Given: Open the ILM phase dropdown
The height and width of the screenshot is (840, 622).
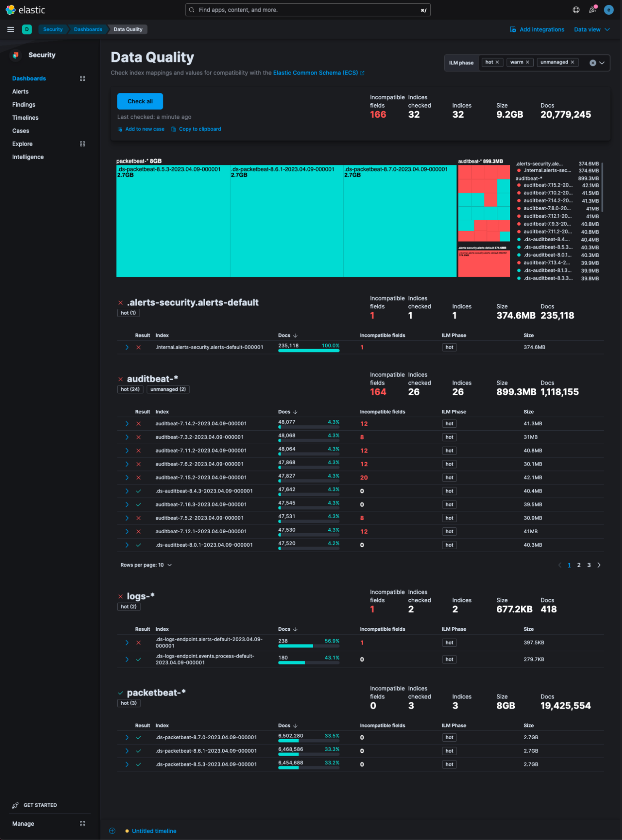Looking at the screenshot, I should point(602,63).
